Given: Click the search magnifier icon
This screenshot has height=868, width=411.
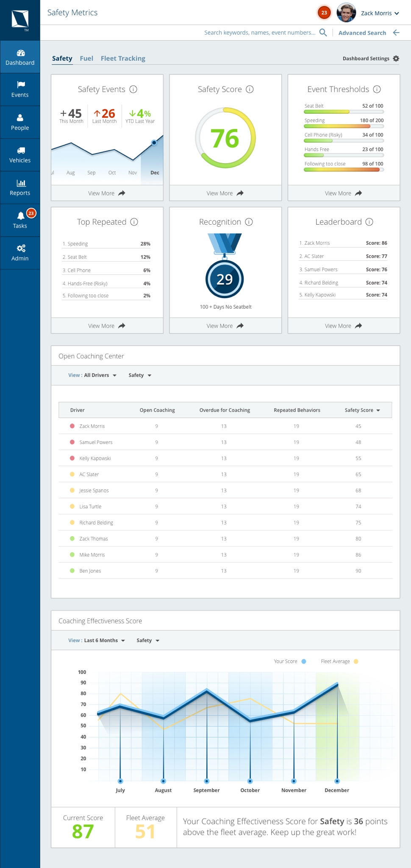Looking at the screenshot, I should pos(323,33).
